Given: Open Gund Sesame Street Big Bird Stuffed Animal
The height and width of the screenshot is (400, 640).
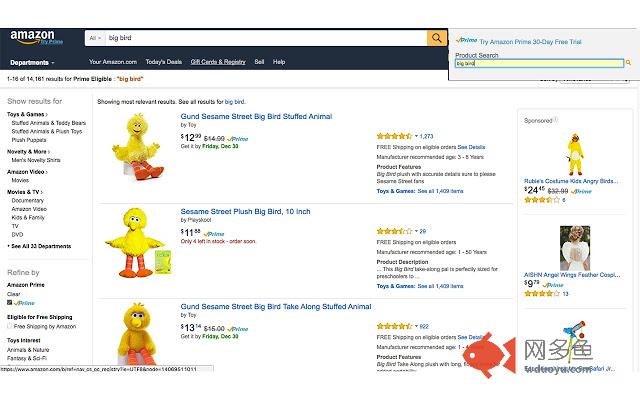Looking at the screenshot, I should click(x=256, y=117).
